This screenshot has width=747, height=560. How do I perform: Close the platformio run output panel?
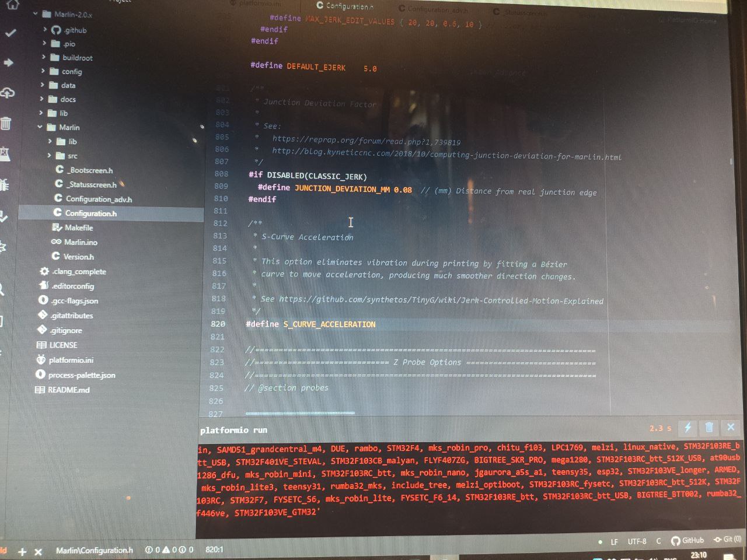[731, 428]
